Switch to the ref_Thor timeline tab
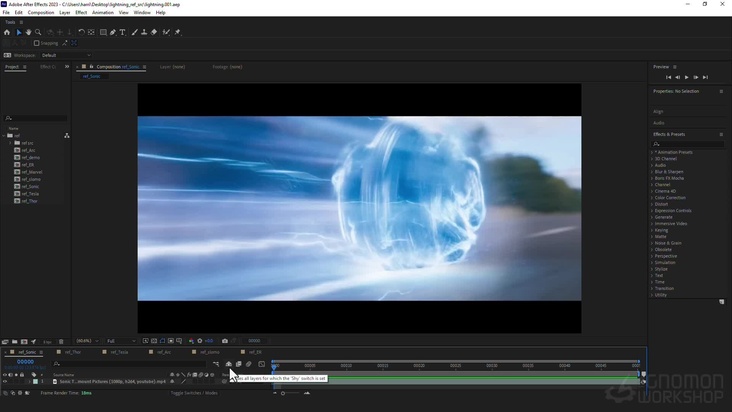Viewport: 732px width, 412px height. tap(71, 352)
